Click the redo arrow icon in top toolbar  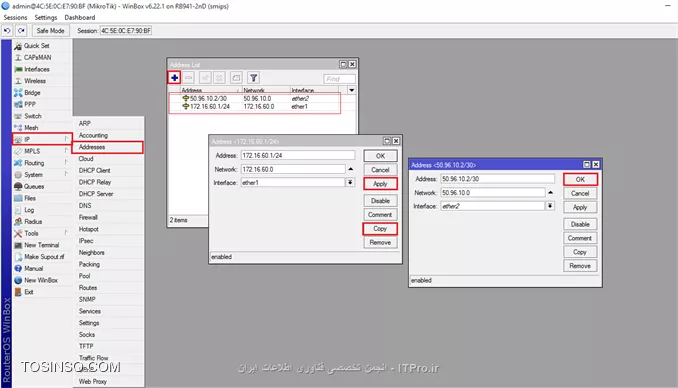pyautogui.click(x=21, y=31)
